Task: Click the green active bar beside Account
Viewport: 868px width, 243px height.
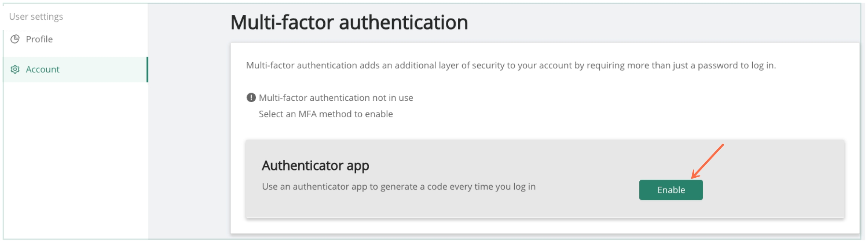Action: (147, 69)
